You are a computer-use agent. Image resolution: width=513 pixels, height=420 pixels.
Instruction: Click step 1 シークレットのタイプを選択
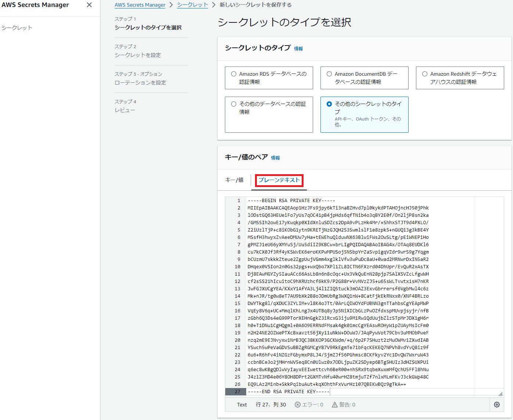tap(148, 28)
